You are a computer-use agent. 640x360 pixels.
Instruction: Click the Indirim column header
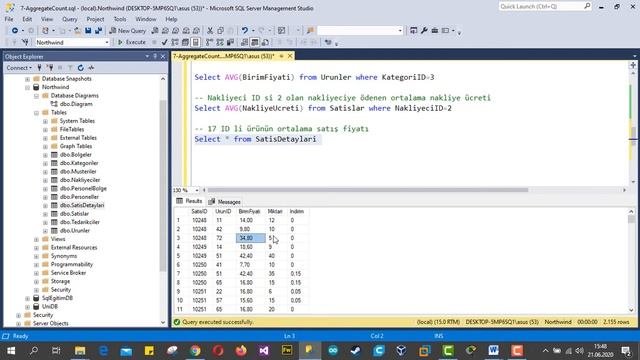(297, 211)
